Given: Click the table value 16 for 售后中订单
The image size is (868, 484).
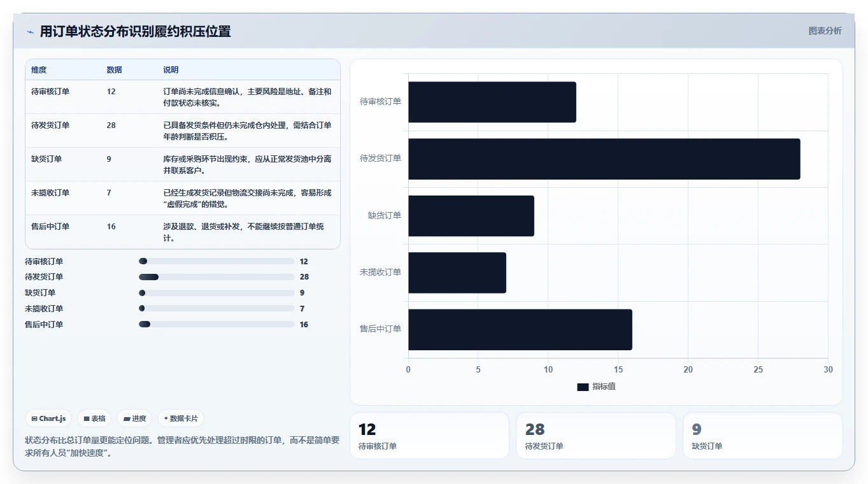Looking at the screenshot, I should (111, 227).
